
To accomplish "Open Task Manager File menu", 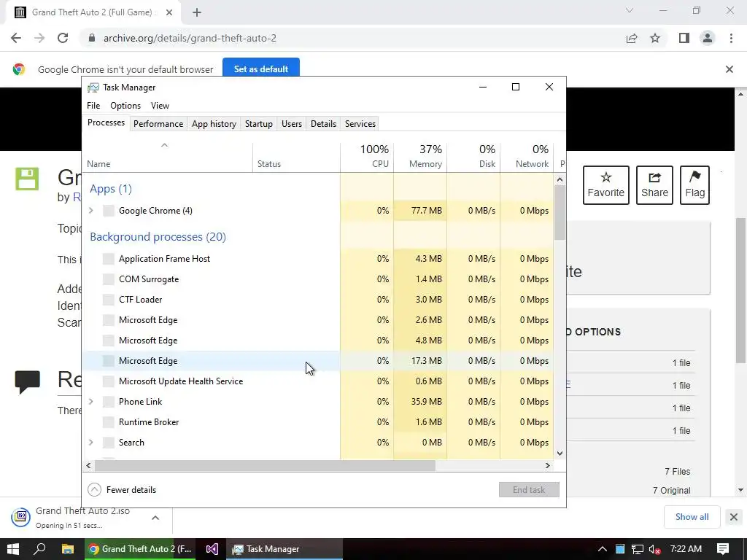I will point(93,106).
